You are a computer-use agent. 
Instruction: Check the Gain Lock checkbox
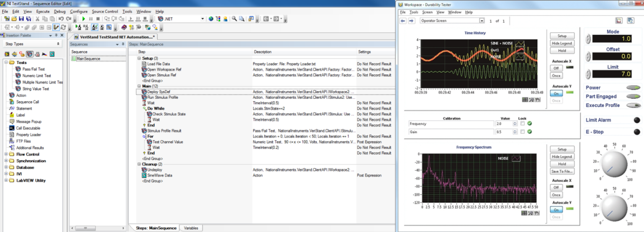coord(522,132)
